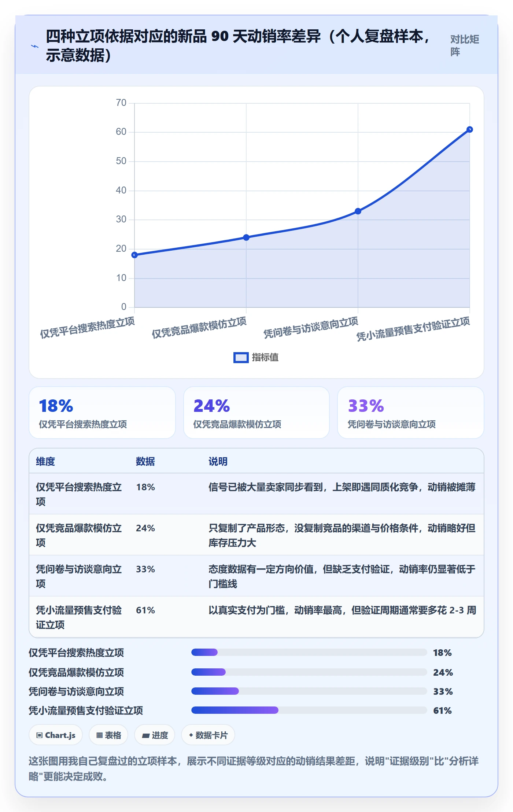Screen dimensions: 513x812
Task: Click the 61% value beside the last progress bar
Action: [442, 710]
